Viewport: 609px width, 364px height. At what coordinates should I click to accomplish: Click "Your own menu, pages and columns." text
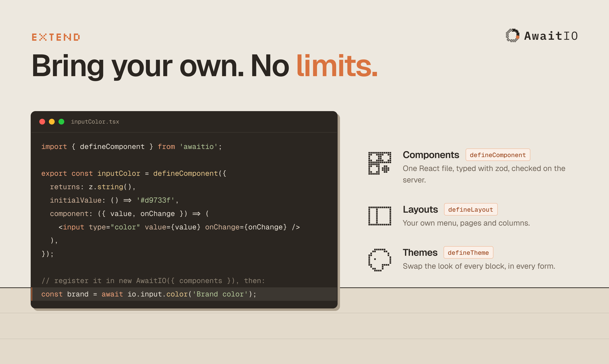tap(466, 223)
